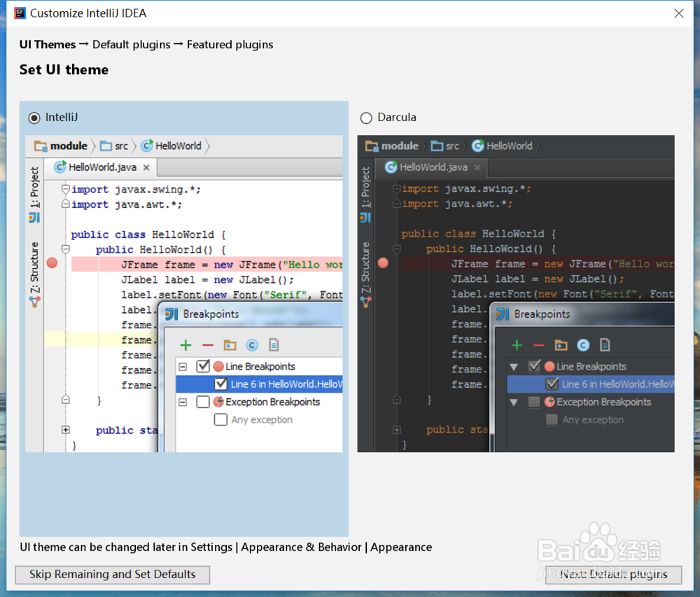
Task: Click src folder icon in light preview
Action: [x=106, y=146]
